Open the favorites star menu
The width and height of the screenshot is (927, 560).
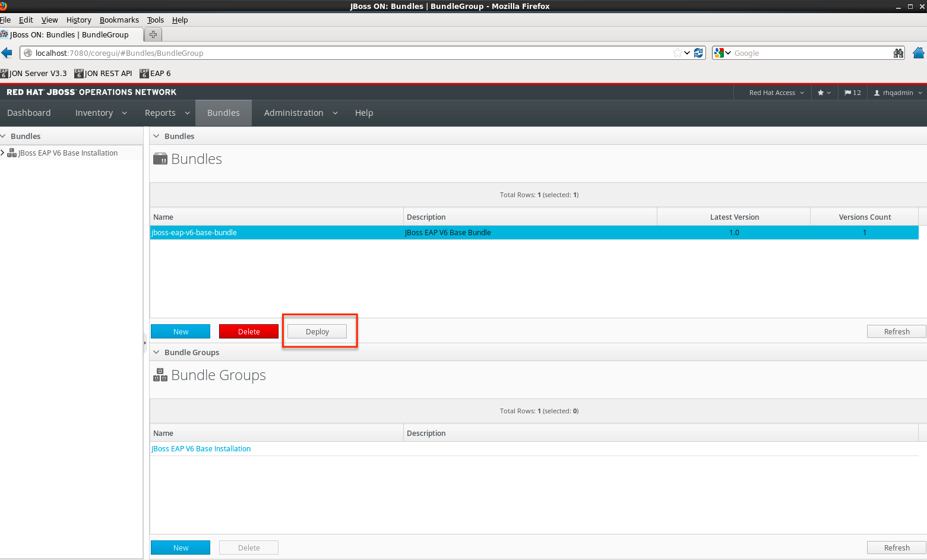(824, 93)
